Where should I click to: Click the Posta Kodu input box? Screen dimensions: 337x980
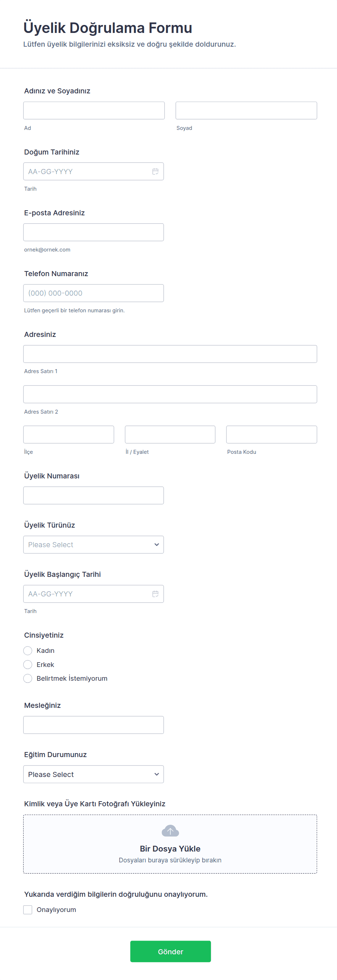point(271,435)
